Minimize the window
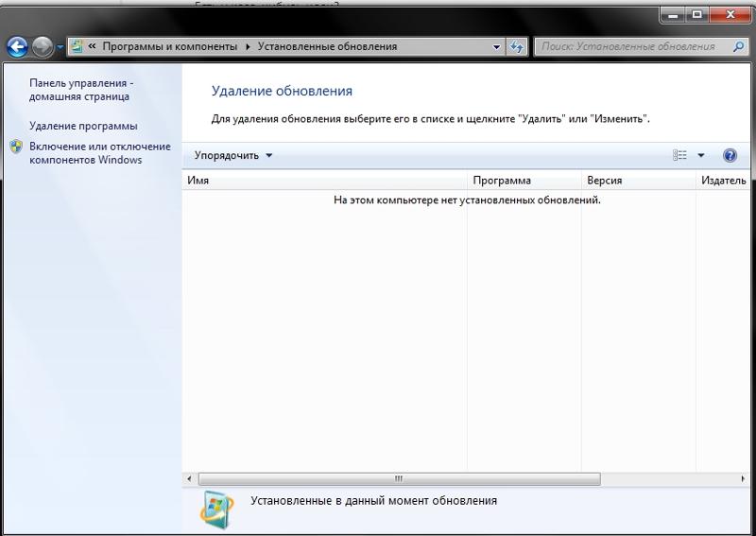This screenshot has height=536, width=756. click(x=673, y=14)
